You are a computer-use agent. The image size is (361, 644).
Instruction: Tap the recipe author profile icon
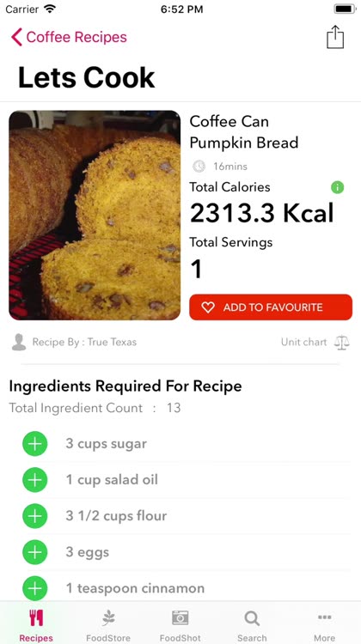(19, 342)
